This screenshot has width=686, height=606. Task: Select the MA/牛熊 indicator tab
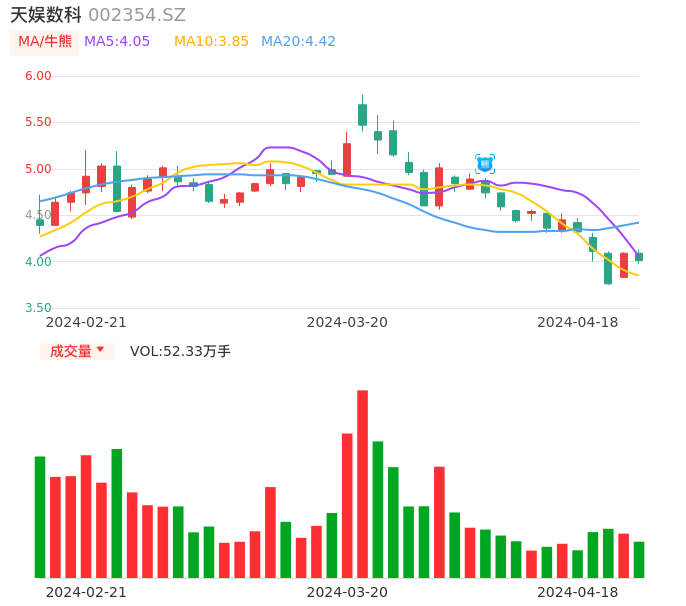coord(45,42)
